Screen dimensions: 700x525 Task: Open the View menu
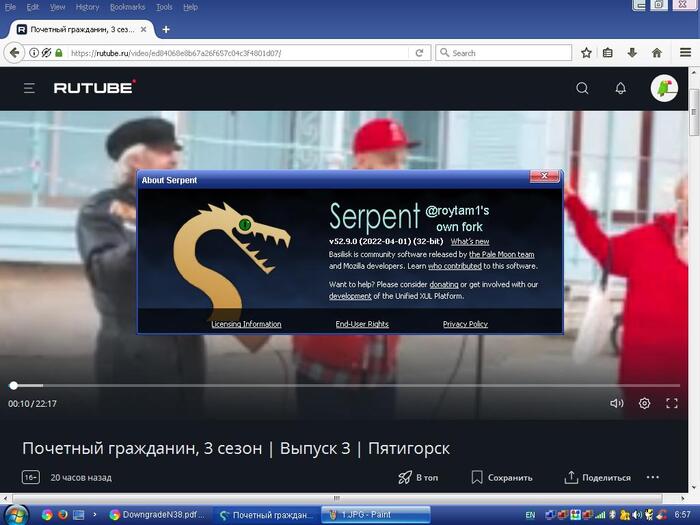tap(57, 7)
